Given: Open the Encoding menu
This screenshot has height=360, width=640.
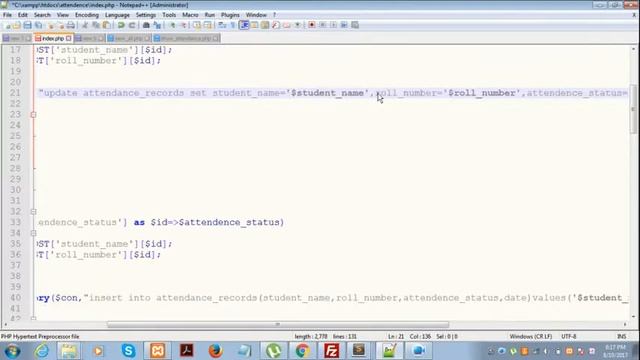Looking at the screenshot, I should coord(87,15).
